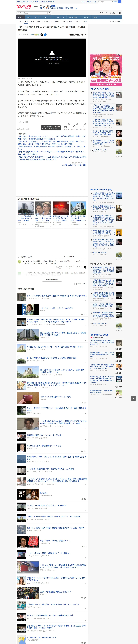Open 鉄パイプで上階の女性を殴打か article
The image size is (138, 644).
(x=57, y=295)
